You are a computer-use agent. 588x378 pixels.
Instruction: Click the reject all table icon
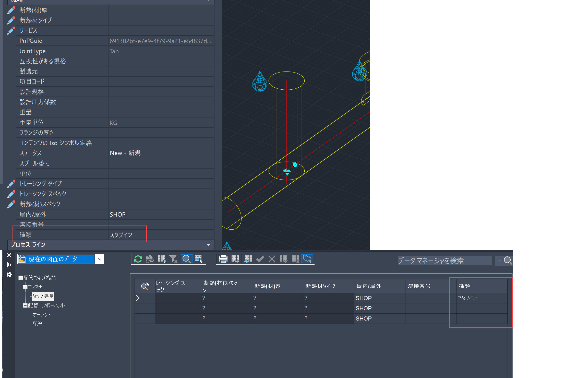pyautogui.click(x=295, y=259)
